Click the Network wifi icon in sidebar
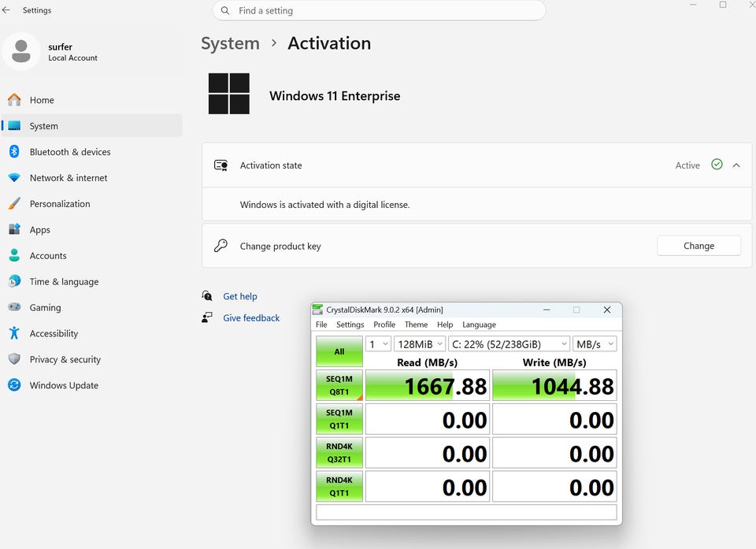The width and height of the screenshot is (756, 549). (x=14, y=177)
